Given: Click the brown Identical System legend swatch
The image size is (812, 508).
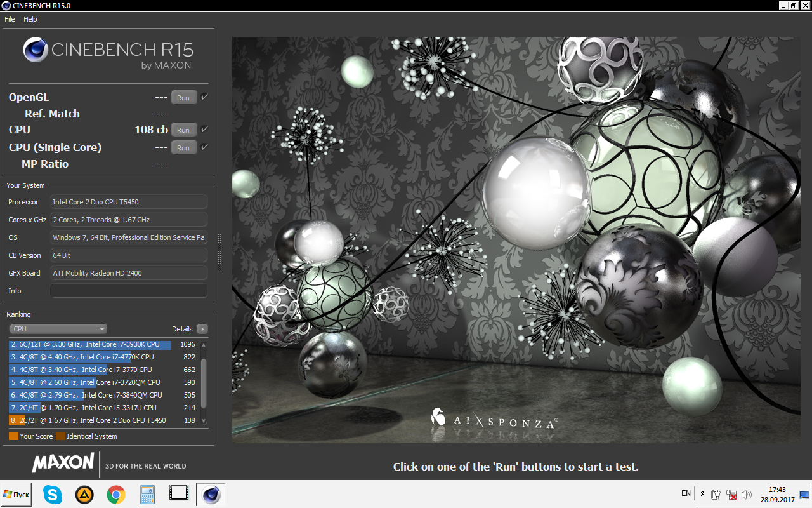Looking at the screenshot, I should (x=60, y=436).
